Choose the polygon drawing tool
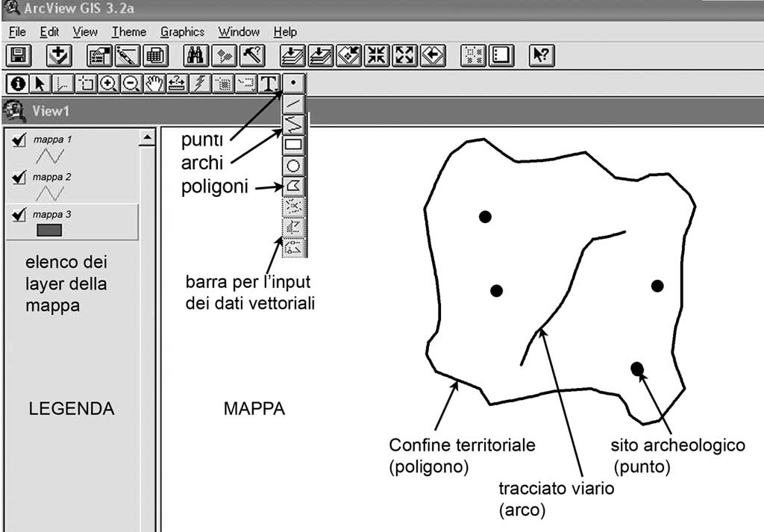Screen dimensions: 764x532 point(293,184)
